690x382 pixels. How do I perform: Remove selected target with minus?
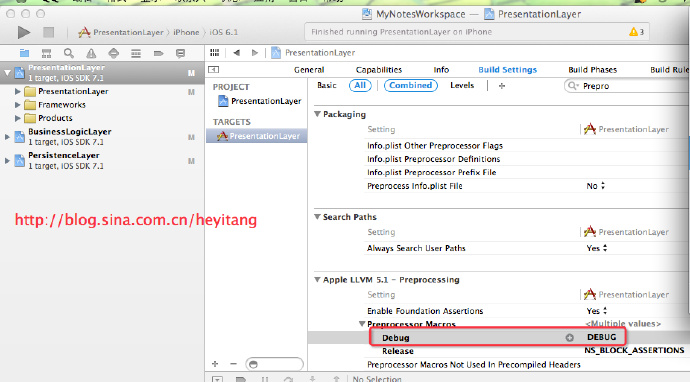(x=233, y=364)
